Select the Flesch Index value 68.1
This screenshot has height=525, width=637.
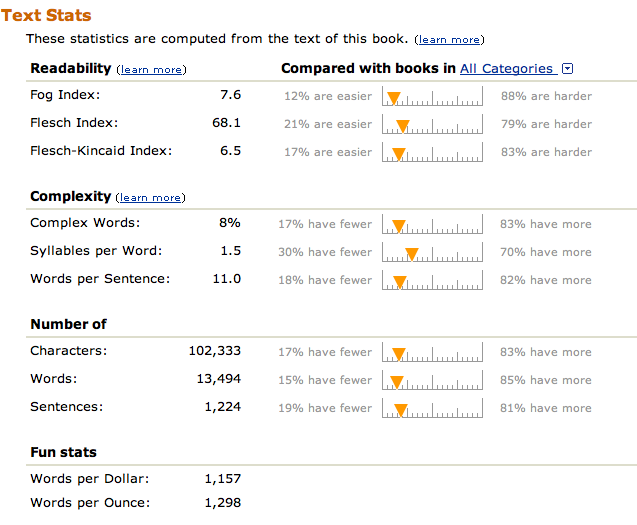pos(227,123)
